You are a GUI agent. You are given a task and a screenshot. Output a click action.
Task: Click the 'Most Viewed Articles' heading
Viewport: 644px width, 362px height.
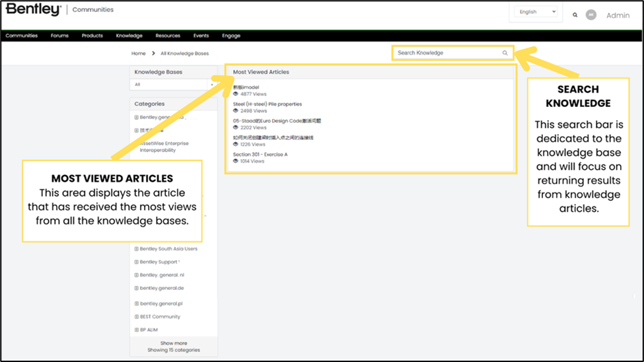click(261, 72)
